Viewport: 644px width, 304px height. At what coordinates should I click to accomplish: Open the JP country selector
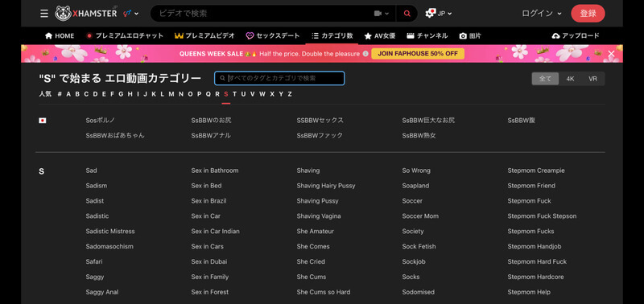pos(438,14)
